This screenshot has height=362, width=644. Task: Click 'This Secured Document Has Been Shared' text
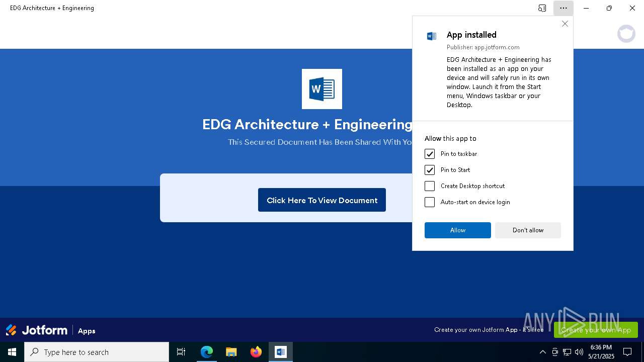pos(320,142)
